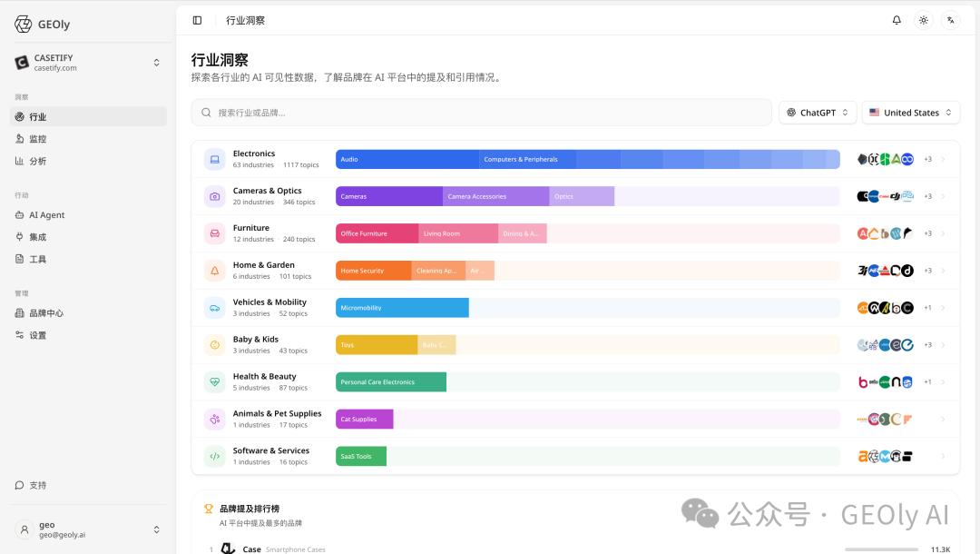Click the geo user avatar icon
The image size is (980, 554).
tap(24, 529)
